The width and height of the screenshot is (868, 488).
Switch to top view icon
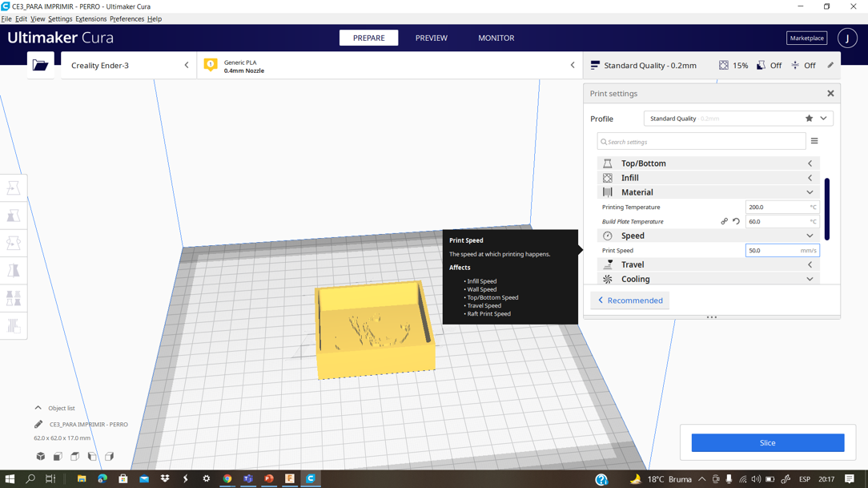pos(74,457)
